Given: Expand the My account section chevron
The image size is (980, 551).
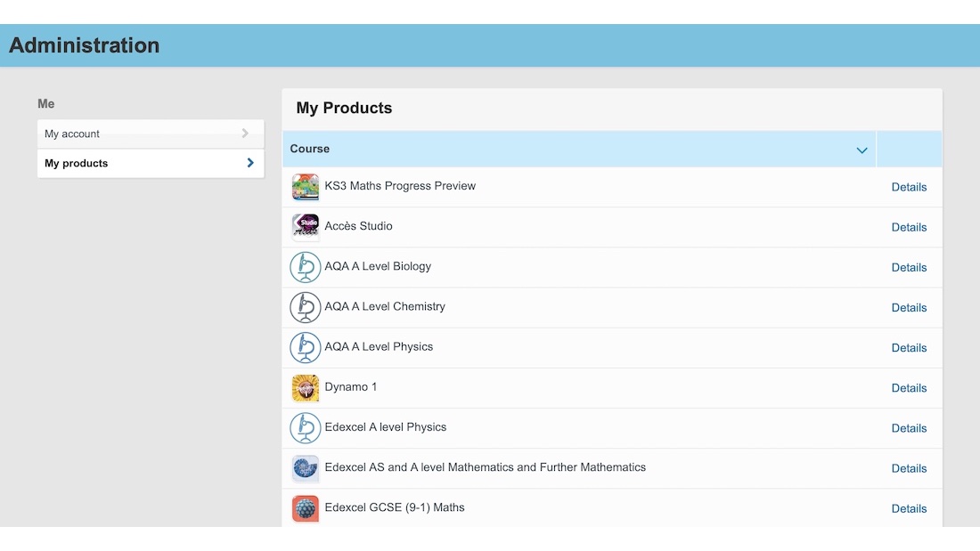Looking at the screenshot, I should pyautogui.click(x=245, y=133).
